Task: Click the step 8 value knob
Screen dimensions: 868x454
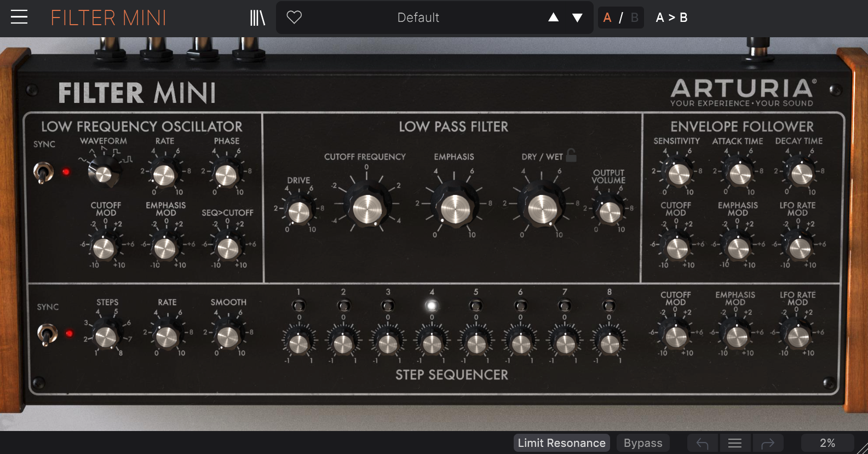Action: click(609, 343)
